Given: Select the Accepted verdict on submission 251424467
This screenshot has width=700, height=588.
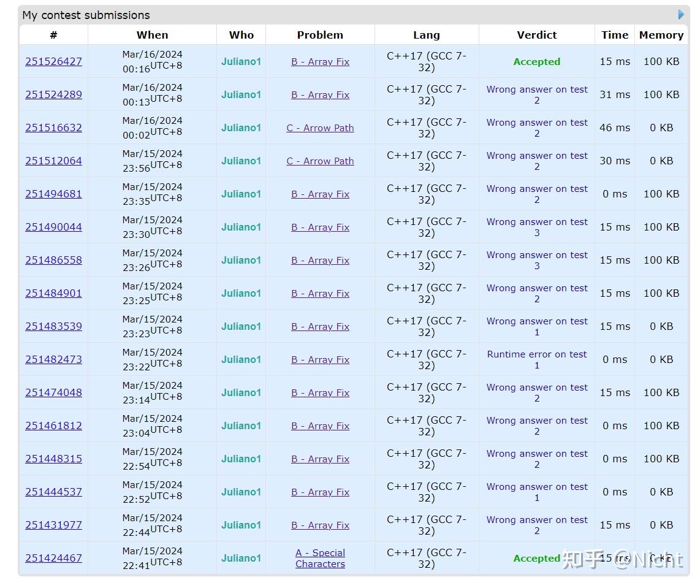Looking at the screenshot, I should 536,558.
